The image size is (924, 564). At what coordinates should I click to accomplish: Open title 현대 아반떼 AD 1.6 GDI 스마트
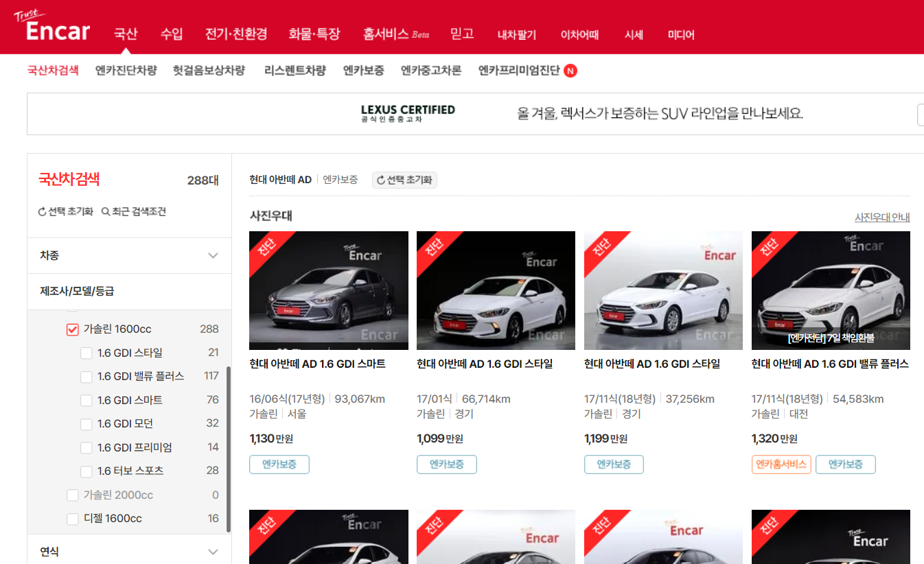coord(318,364)
